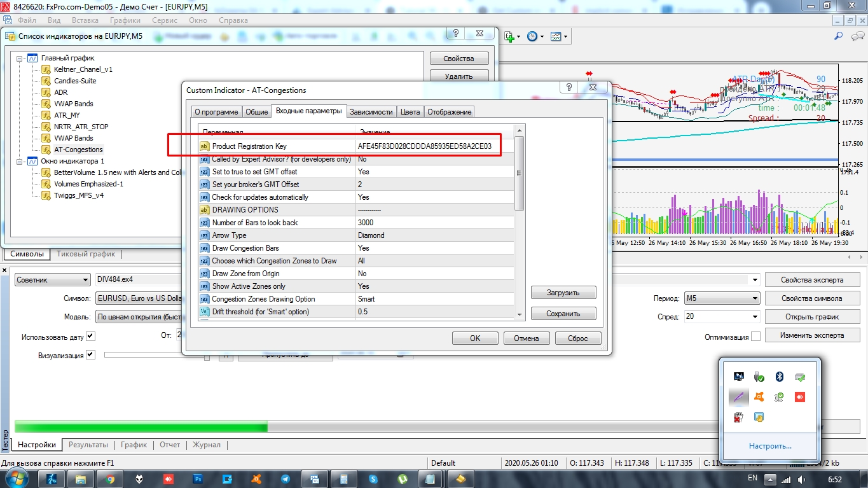Click the touch hand tray icon

tap(759, 417)
